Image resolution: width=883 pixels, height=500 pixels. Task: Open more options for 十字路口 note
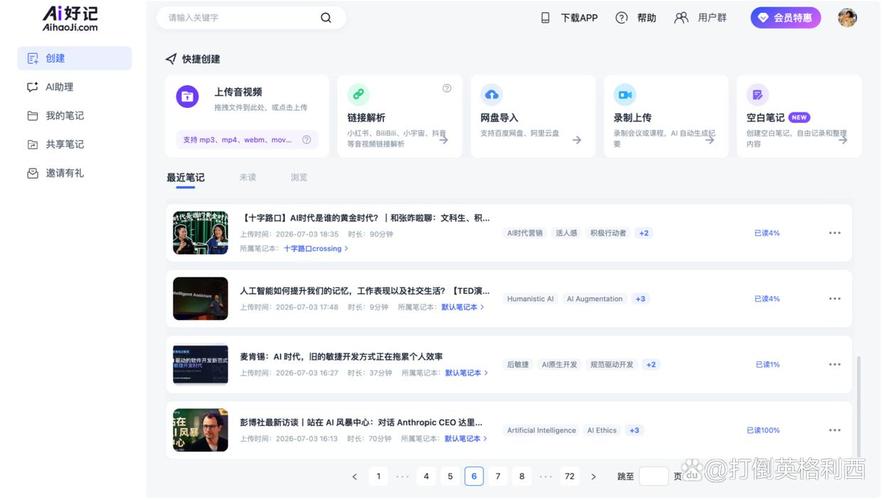[835, 233]
